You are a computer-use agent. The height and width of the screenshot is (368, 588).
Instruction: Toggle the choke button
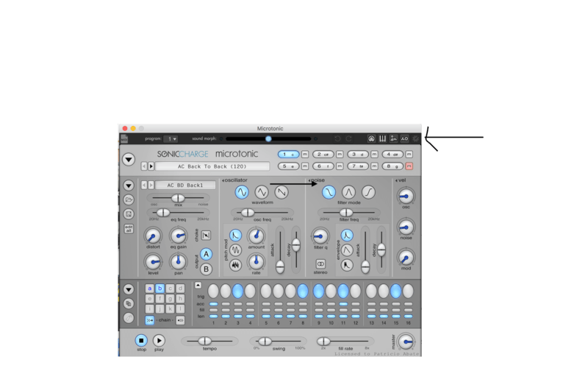206,236
